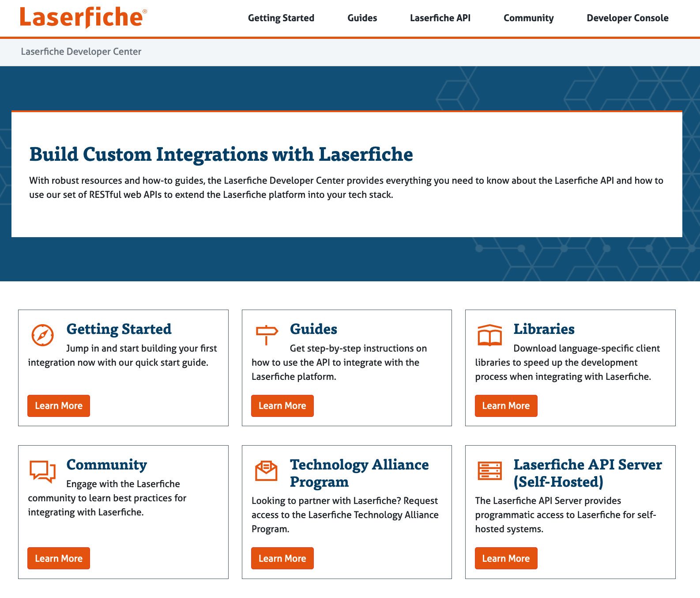The height and width of the screenshot is (598, 700).
Task: Click the Getting Started card heading
Action: pos(119,329)
